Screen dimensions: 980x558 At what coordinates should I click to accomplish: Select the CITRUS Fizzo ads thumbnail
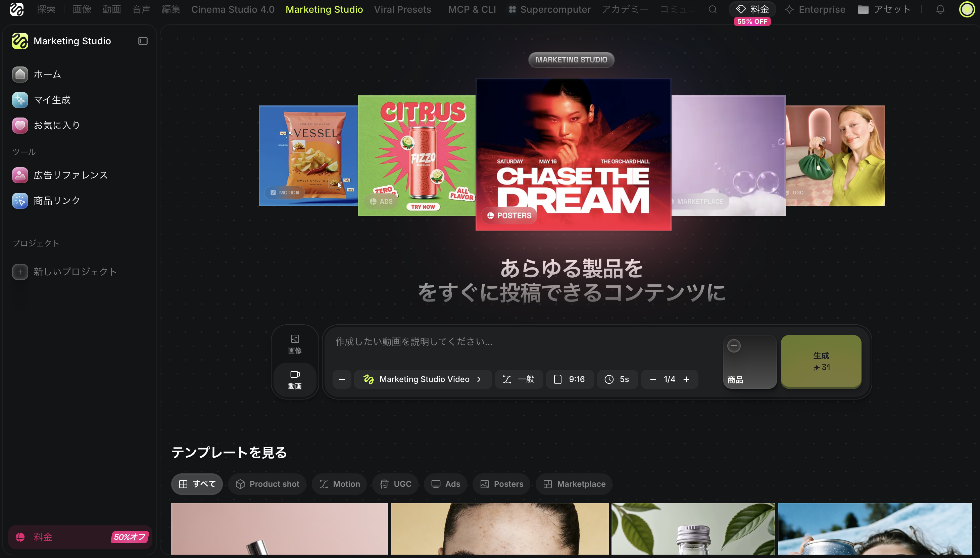pos(417,155)
